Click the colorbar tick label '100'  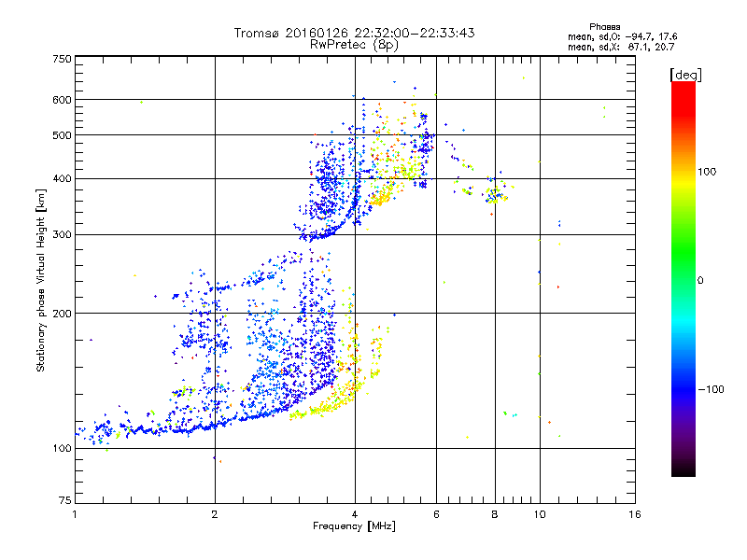click(707, 172)
